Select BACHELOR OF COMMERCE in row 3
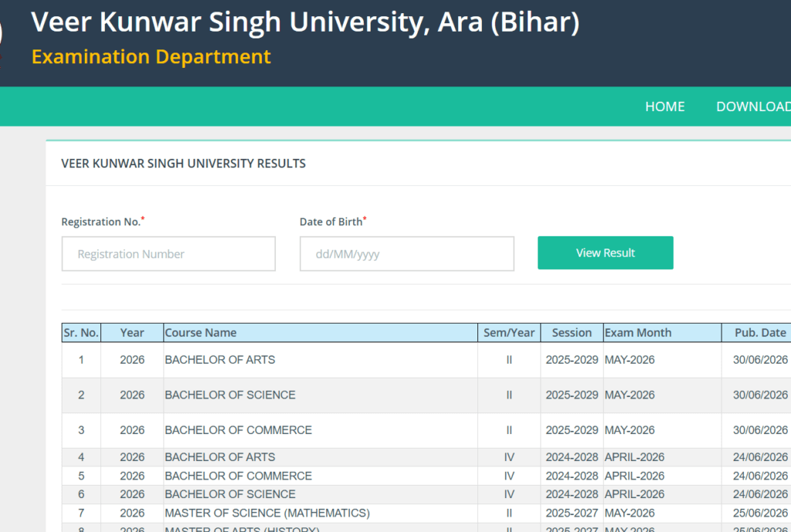Screen dimensions: 791x532 [238, 430]
